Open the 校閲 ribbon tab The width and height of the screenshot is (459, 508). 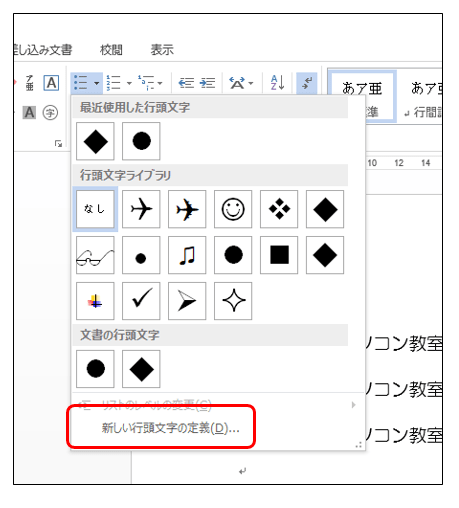(x=111, y=50)
